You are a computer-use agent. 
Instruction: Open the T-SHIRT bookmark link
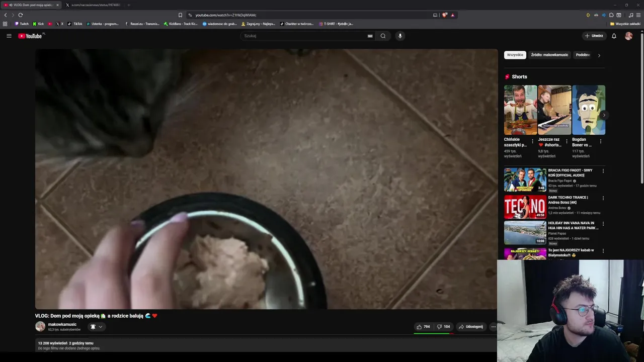pyautogui.click(x=336, y=24)
